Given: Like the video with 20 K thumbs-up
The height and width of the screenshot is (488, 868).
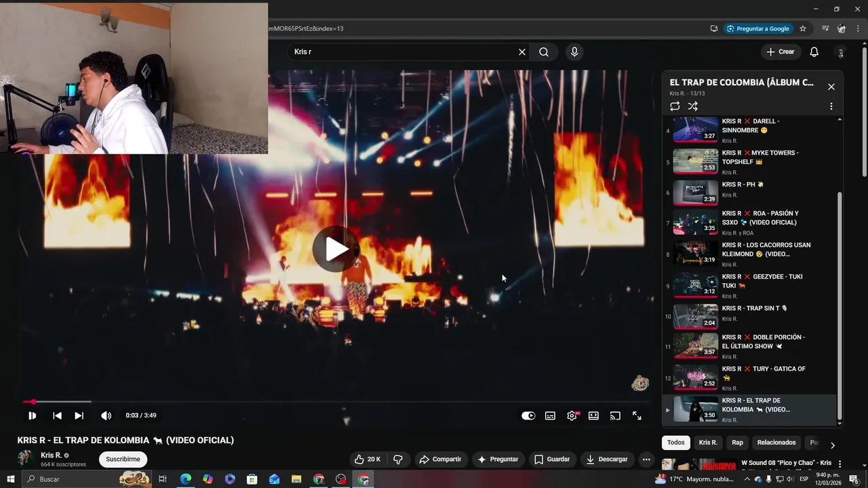Looking at the screenshot, I should click(x=368, y=460).
